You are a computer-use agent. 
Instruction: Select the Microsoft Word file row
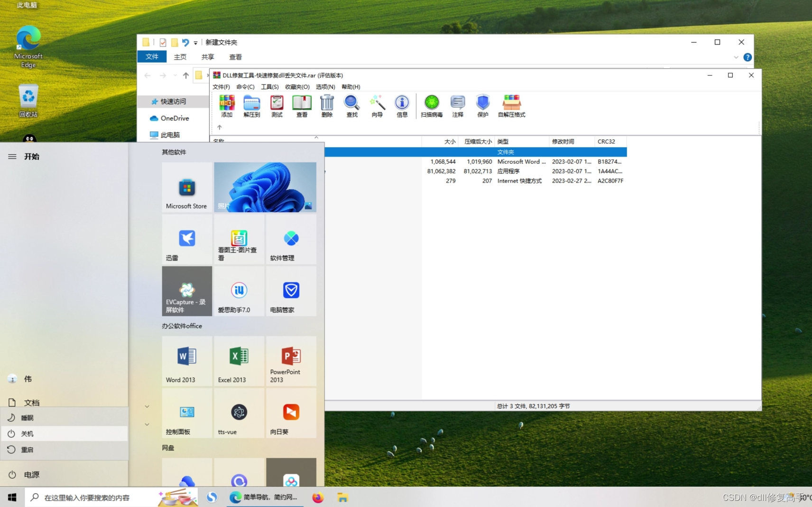pos(476,162)
